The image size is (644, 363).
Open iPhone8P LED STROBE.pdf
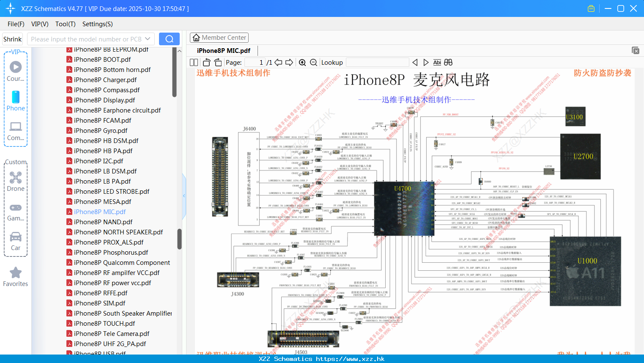pos(112,192)
